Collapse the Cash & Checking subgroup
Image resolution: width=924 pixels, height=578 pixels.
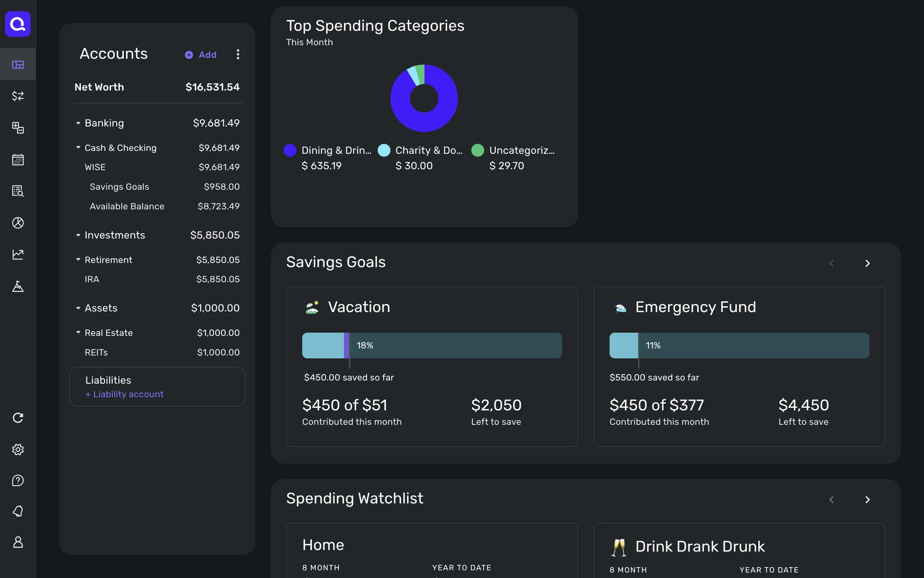coord(78,148)
